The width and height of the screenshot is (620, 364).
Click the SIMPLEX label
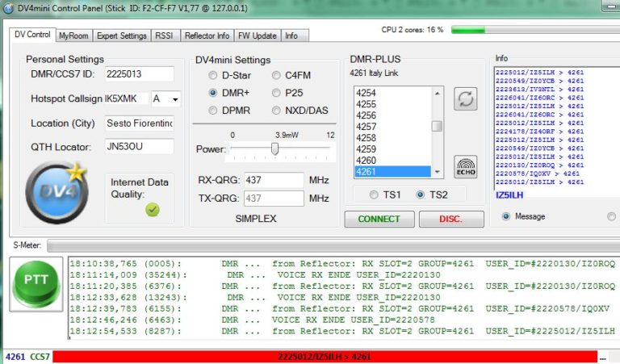coord(256,219)
